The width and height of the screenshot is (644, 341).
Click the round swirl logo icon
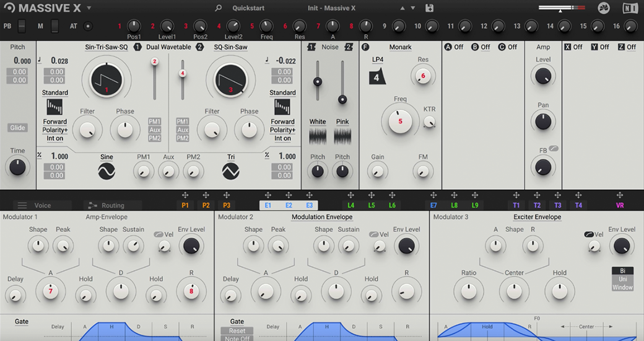[x=603, y=8]
